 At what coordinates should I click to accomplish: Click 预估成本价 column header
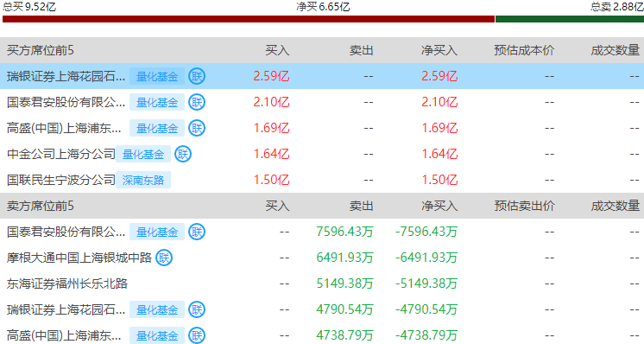pos(524,50)
